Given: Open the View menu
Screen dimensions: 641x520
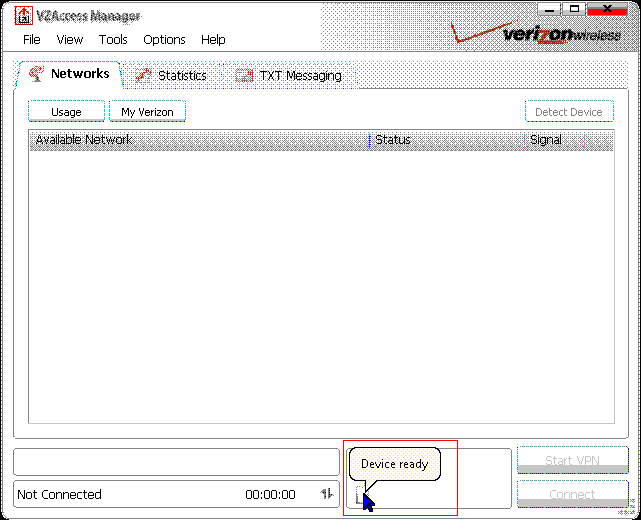Looking at the screenshot, I should click(69, 40).
